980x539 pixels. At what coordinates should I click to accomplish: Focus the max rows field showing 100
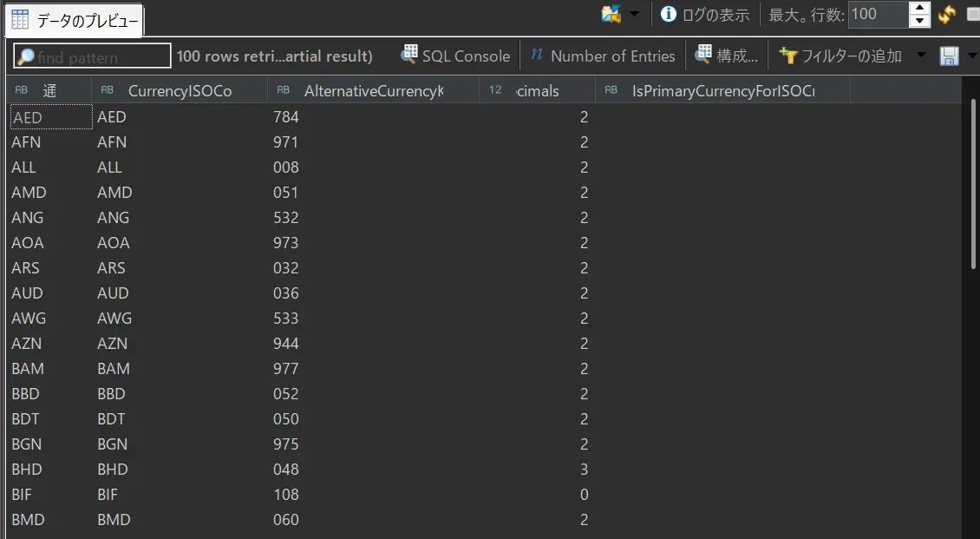tap(879, 15)
